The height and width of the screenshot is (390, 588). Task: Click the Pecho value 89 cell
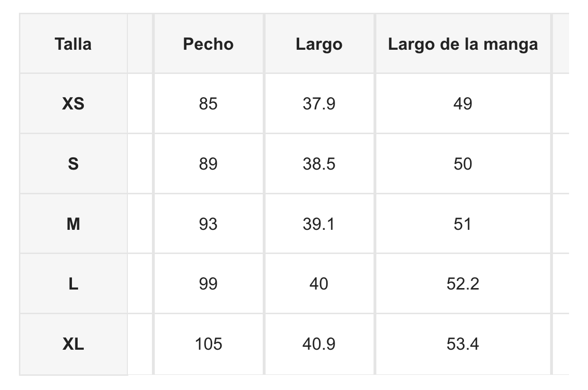point(208,163)
